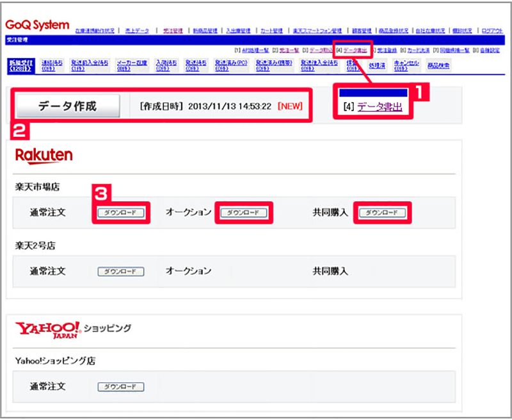Screen dimensions: 512x420
Task: Open 自社在庫状況 in top navigation
Action: [430, 31]
